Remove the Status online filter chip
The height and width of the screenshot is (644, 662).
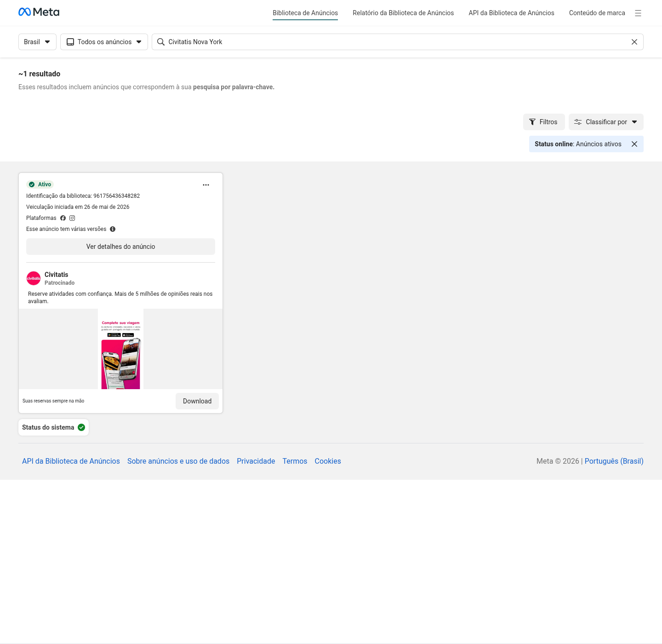pos(634,144)
